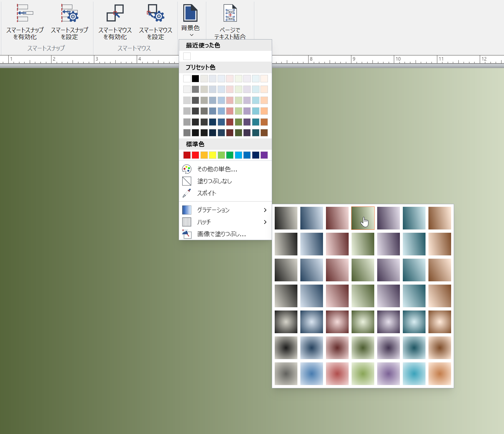Select orange-brown preset swatch in fifth row
Viewport: 504px width, 434px height.
(x=264, y=122)
